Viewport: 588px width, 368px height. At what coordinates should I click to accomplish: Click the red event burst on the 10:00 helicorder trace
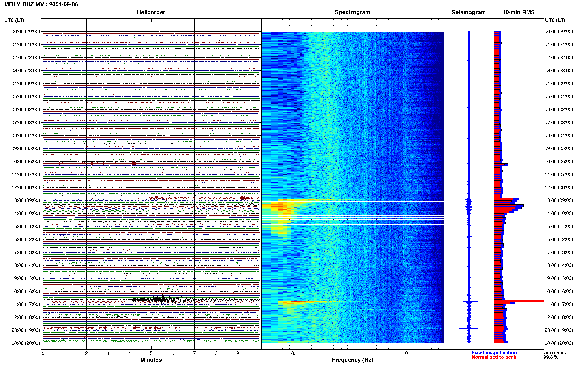click(x=133, y=163)
